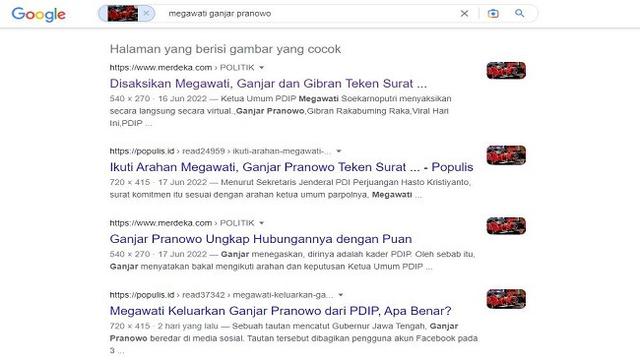
Task: Click the thumbnail beside the first merdeka.com result
Action: (506, 71)
